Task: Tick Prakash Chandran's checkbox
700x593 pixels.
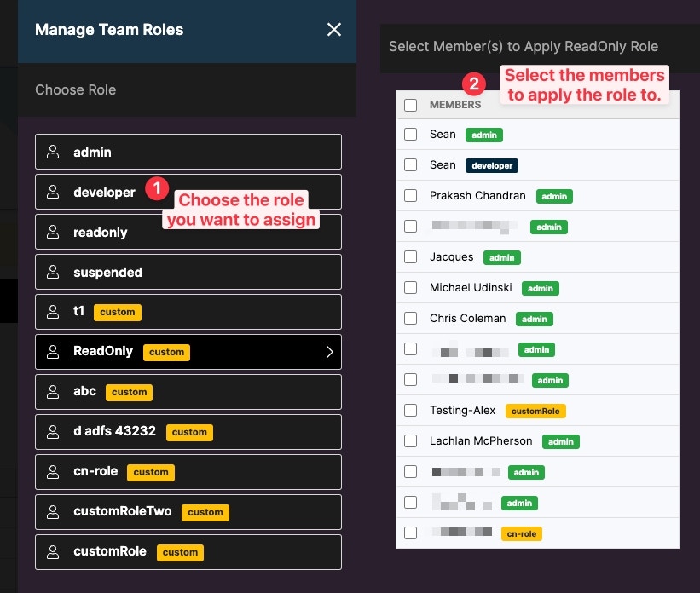Action: point(410,195)
